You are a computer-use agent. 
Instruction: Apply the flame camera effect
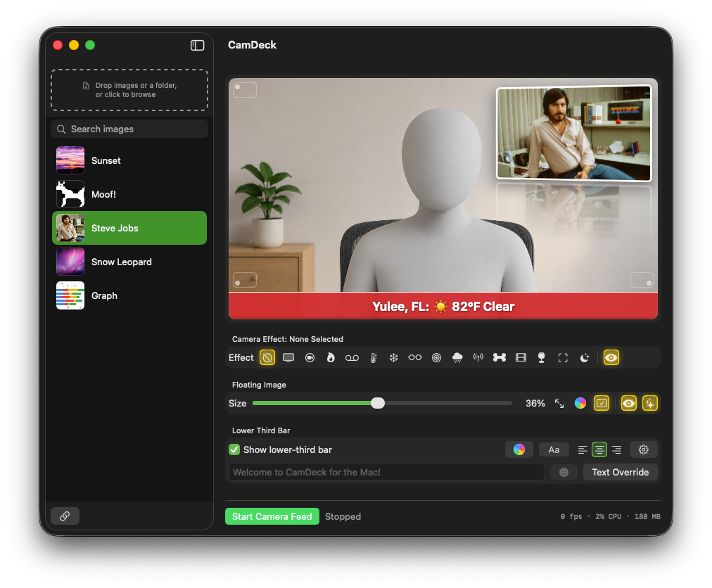point(331,358)
